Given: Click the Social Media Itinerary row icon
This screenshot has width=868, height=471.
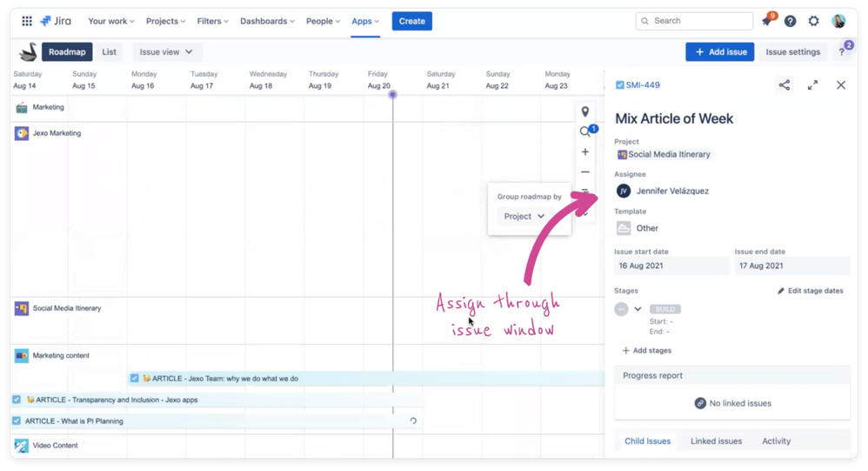Looking at the screenshot, I should (22, 309).
